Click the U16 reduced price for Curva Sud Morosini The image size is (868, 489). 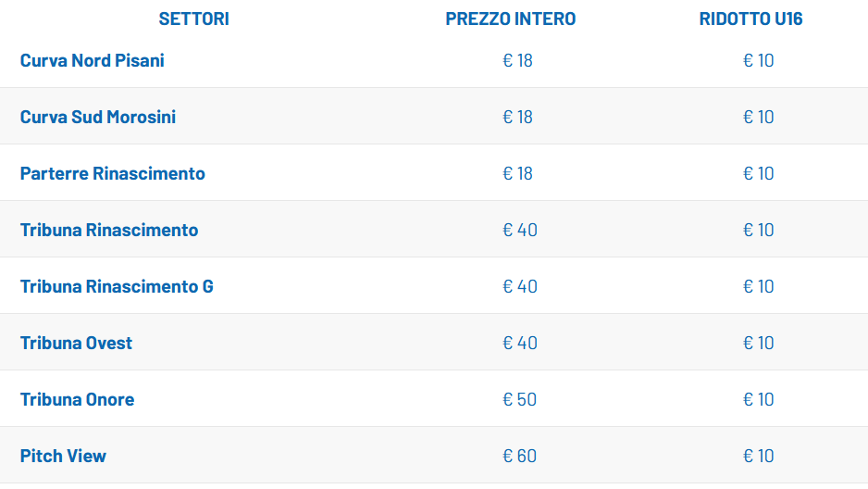[x=758, y=118]
